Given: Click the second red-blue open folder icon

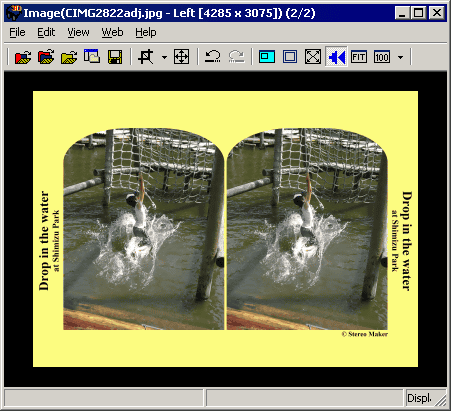Looking at the screenshot, I should click(x=46, y=57).
